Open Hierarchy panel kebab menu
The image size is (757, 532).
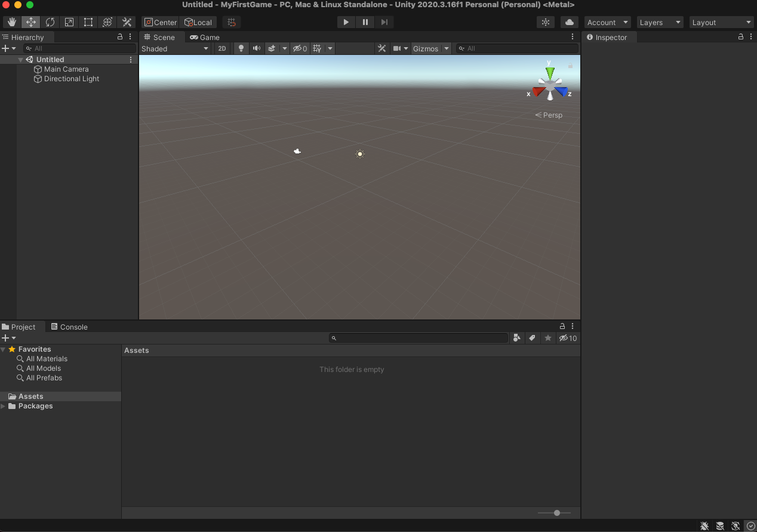(x=130, y=37)
